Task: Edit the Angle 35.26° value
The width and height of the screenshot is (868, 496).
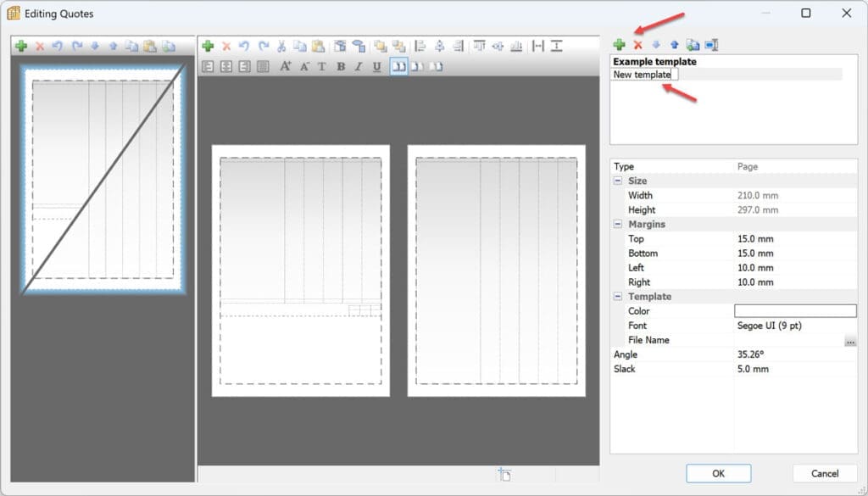Action: tap(795, 354)
